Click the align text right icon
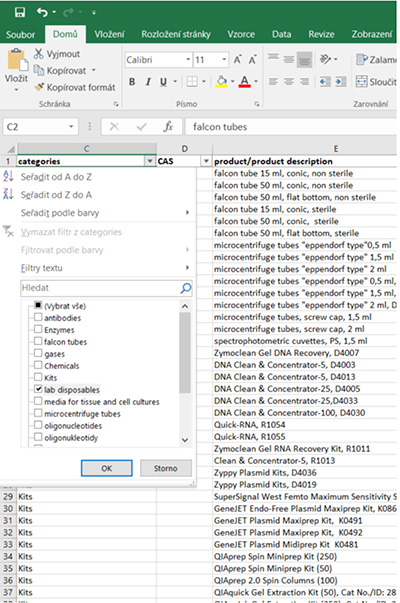Screen dimensions: 400x603 coord(304,82)
